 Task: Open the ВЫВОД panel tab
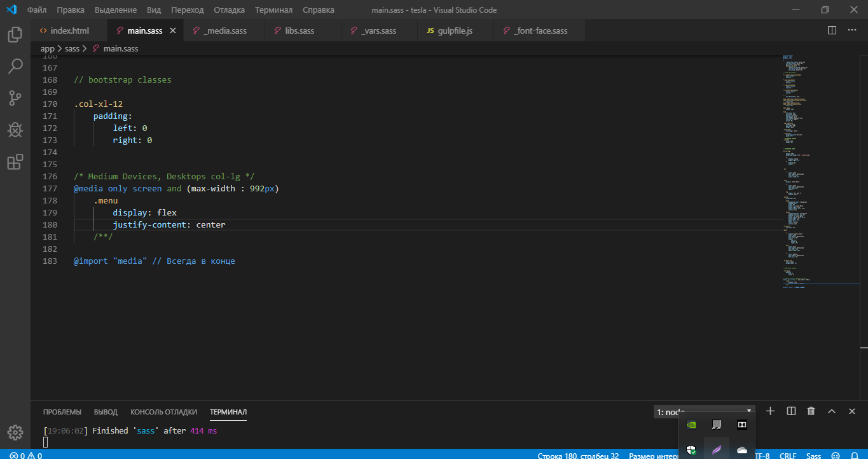point(106,412)
